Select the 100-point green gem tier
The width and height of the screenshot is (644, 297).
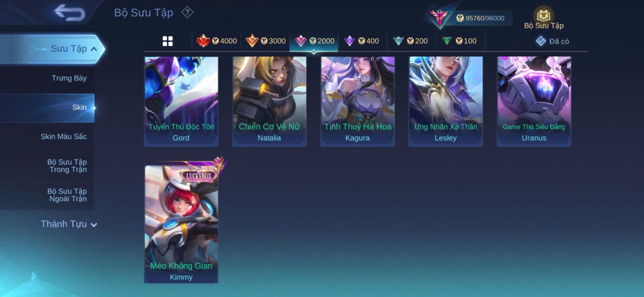(459, 41)
